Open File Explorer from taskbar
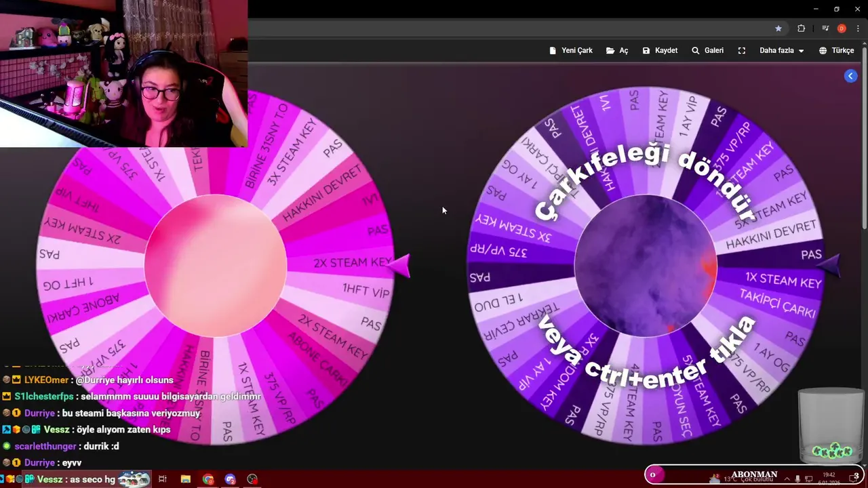 pyautogui.click(x=185, y=479)
